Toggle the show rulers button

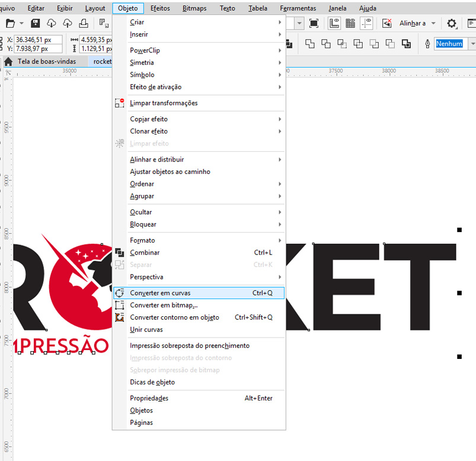334,23
